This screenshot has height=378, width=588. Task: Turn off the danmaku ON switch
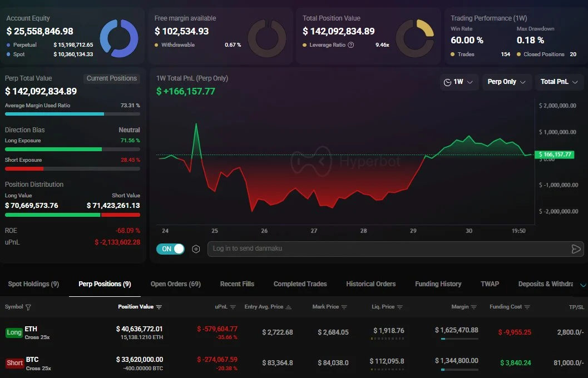tap(170, 248)
